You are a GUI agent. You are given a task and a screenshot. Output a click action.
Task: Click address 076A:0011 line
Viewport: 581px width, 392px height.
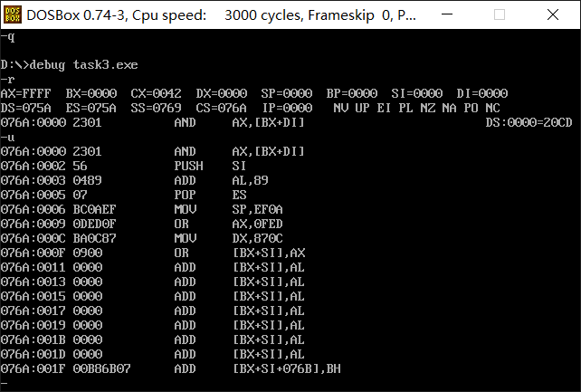(153, 267)
